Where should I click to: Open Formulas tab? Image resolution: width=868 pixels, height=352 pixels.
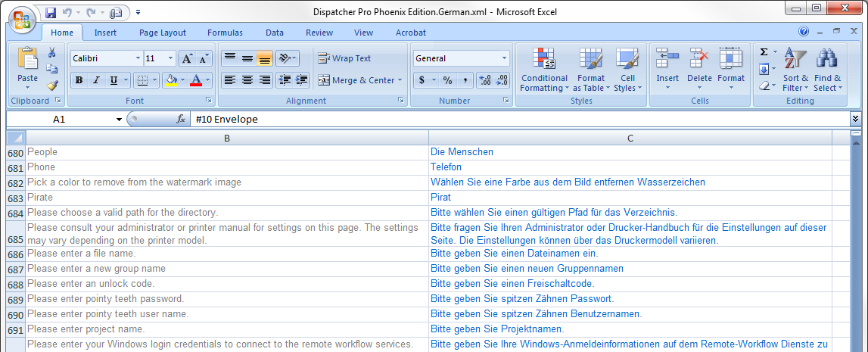tap(226, 33)
